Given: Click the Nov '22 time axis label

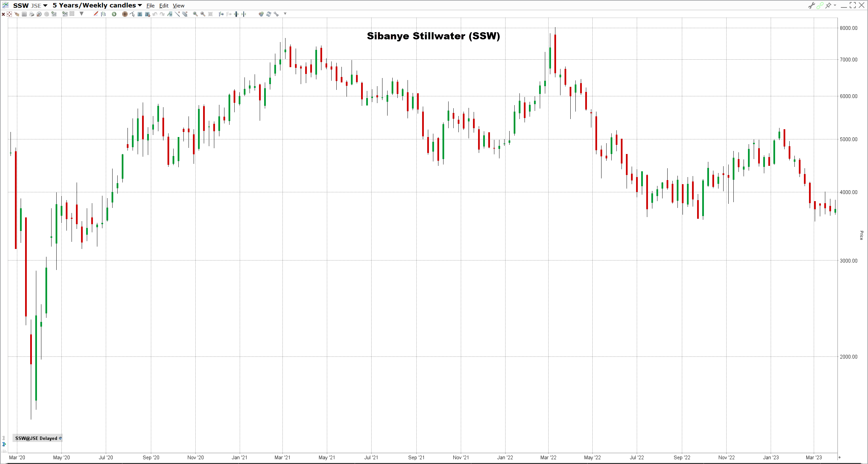Looking at the screenshot, I should click(726, 458).
